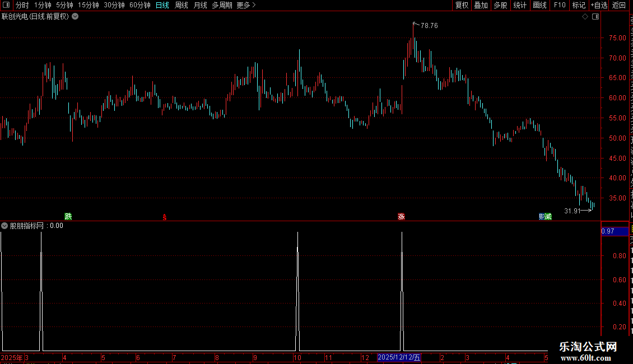Click the green 跌 event marker

coord(68,216)
